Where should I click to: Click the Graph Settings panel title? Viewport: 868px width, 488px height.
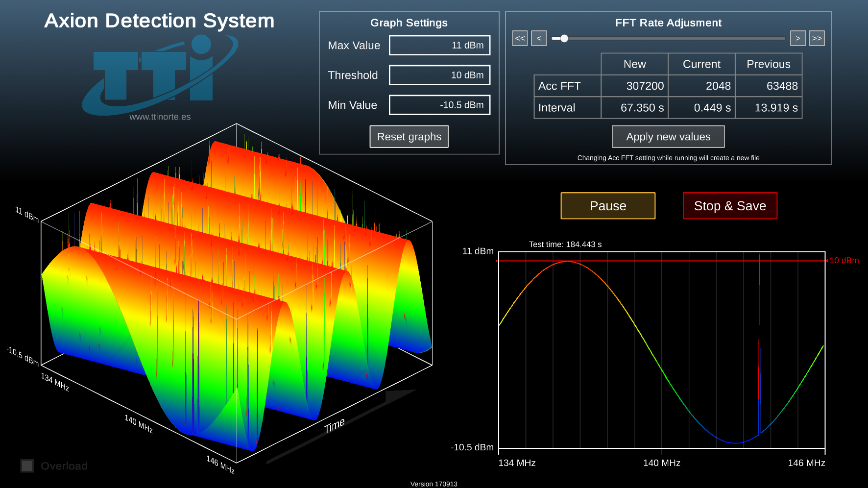[x=409, y=23]
